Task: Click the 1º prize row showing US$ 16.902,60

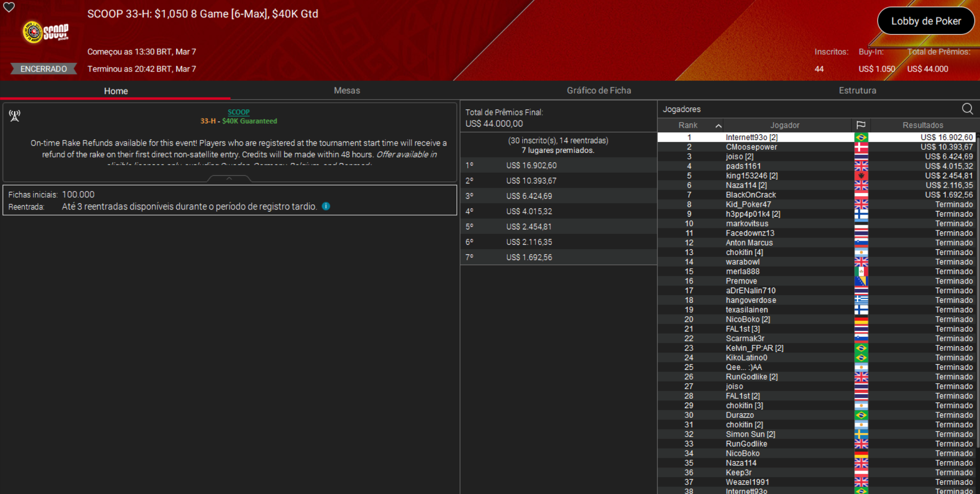Action: [558, 165]
